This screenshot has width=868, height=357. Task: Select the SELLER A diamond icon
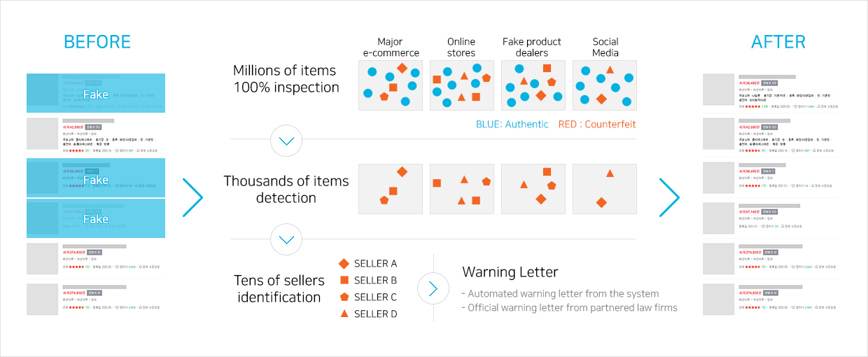click(x=344, y=263)
